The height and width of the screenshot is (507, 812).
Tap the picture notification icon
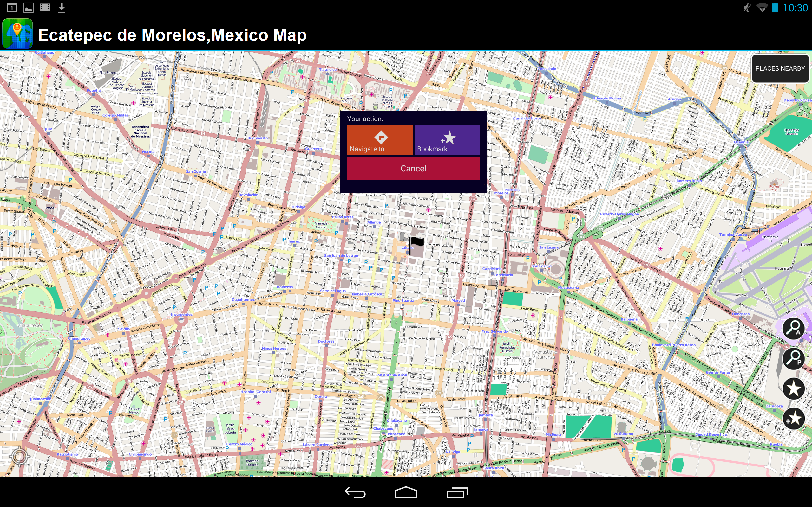[x=29, y=7]
